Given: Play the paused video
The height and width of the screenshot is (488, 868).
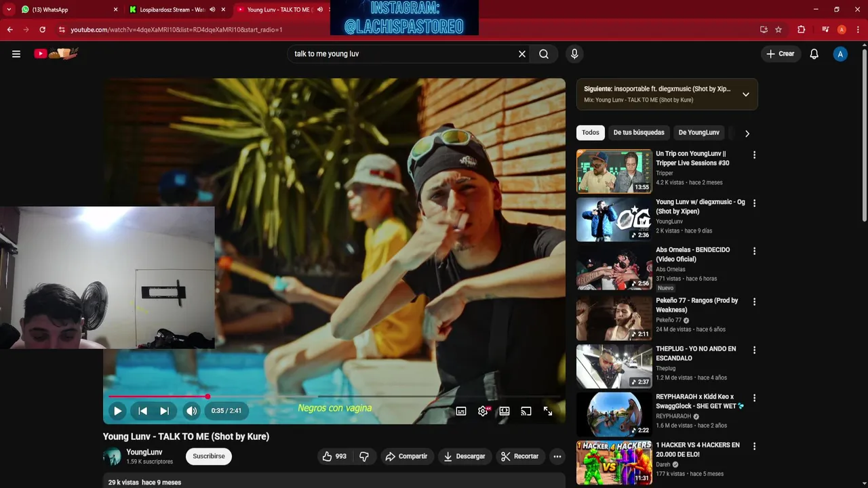Looking at the screenshot, I should coord(117,411).
